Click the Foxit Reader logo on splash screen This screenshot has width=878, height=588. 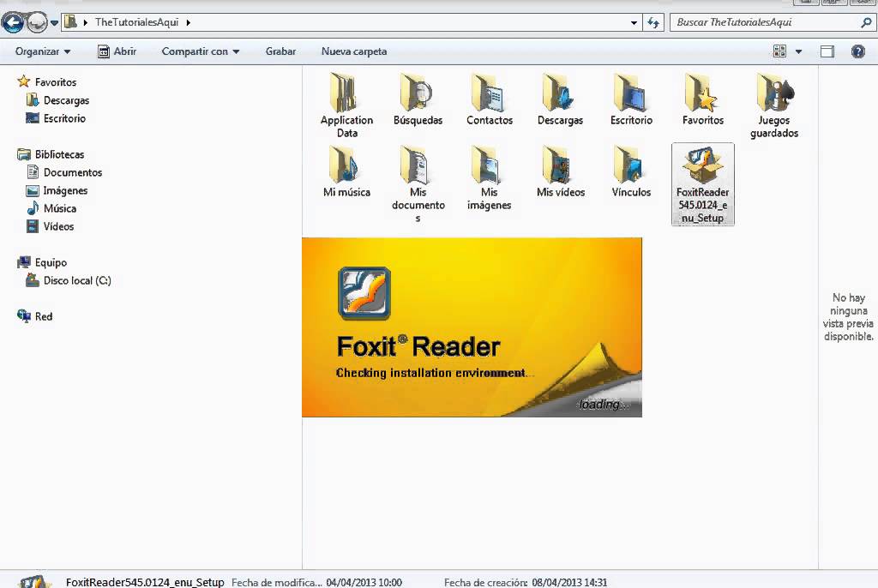pyautogui.click(x=364, y=293)
